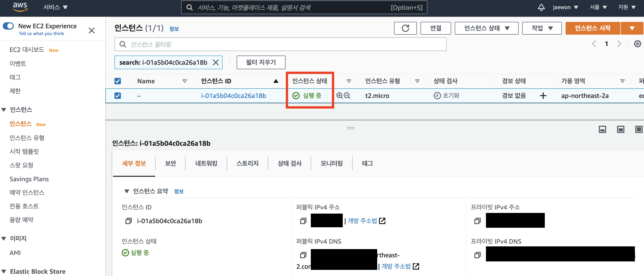Open the 작업 actions dropdown
This screenshot has height=276, width=644.
point(542,28)
